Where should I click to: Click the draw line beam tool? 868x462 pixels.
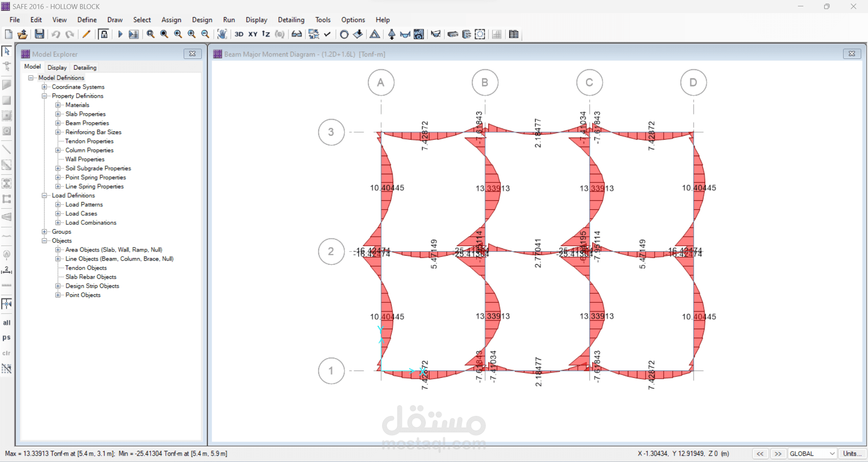click(7, 149)
